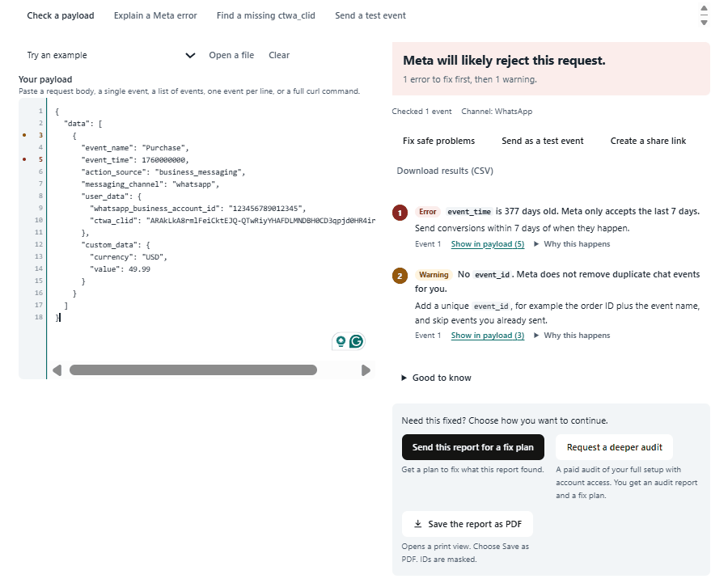Click Fix safe problems
The image size is (728, 583).
438,141
